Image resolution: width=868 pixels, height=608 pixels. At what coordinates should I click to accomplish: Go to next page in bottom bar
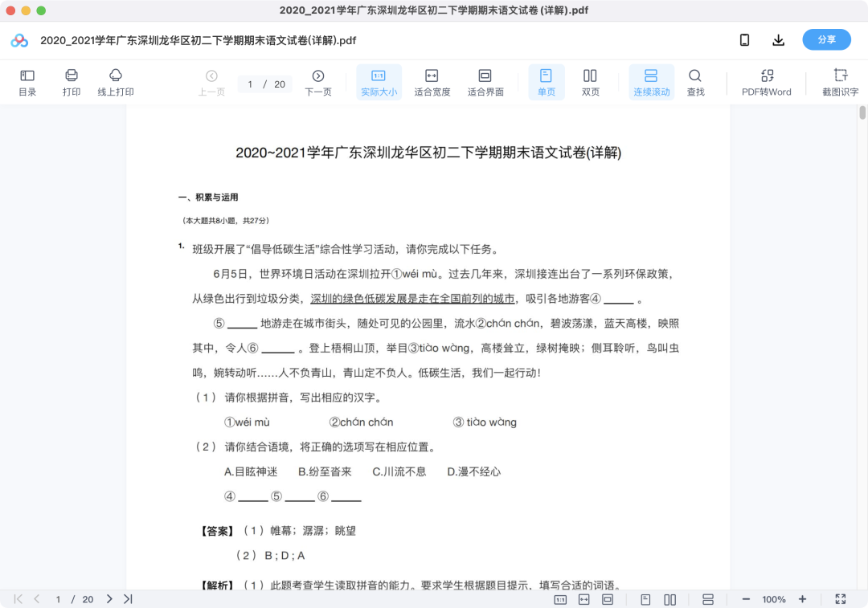(109, 598)
